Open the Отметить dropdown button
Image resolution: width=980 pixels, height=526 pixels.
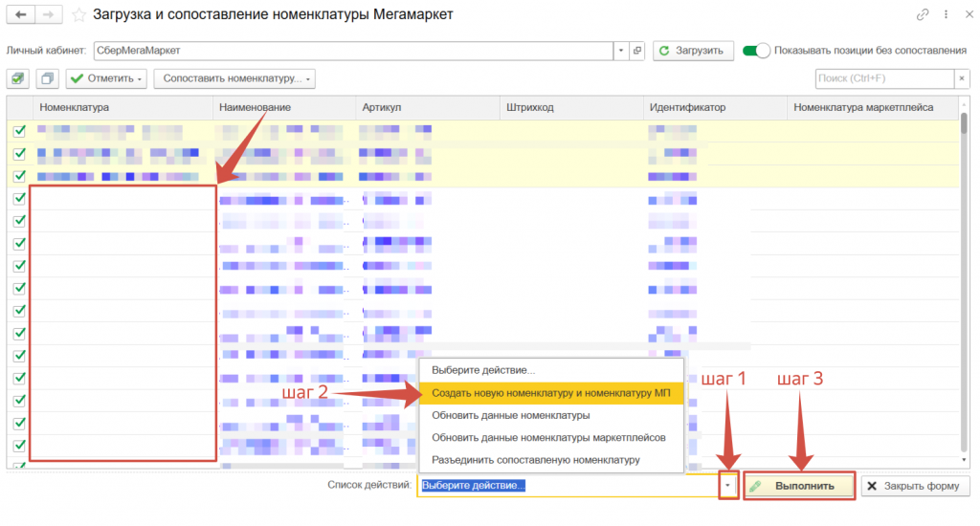coord(107,78)
